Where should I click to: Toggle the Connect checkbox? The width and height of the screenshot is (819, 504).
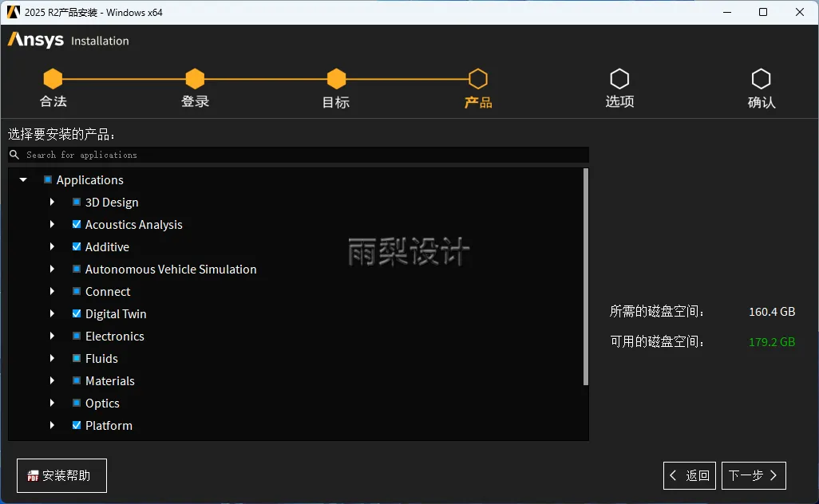[x=77, y=291]
